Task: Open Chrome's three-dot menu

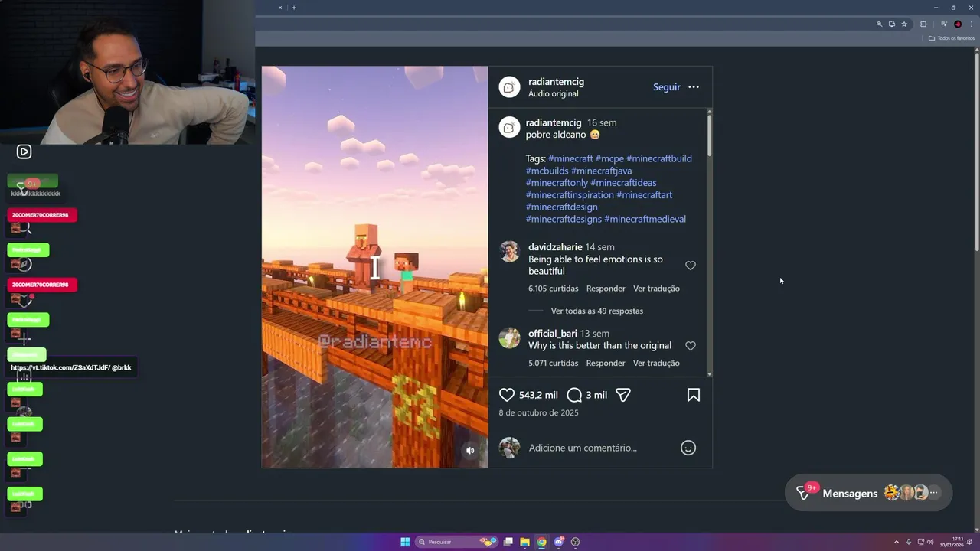Action: coord(971,24)
